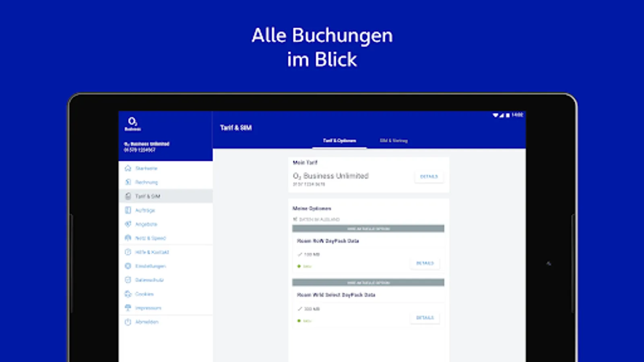Click the "Daten im Ausland" label
This screenshot has width=644, height=362.
pos(320,220)
